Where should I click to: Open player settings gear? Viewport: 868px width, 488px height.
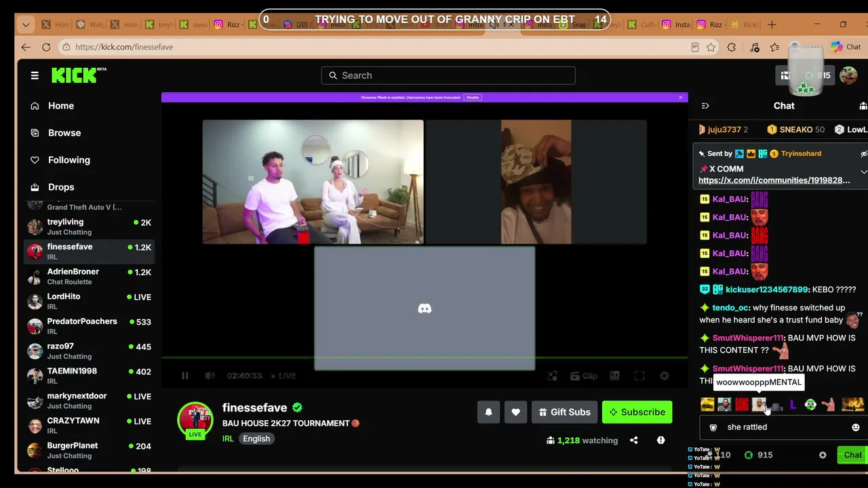(x=665, y=375)
